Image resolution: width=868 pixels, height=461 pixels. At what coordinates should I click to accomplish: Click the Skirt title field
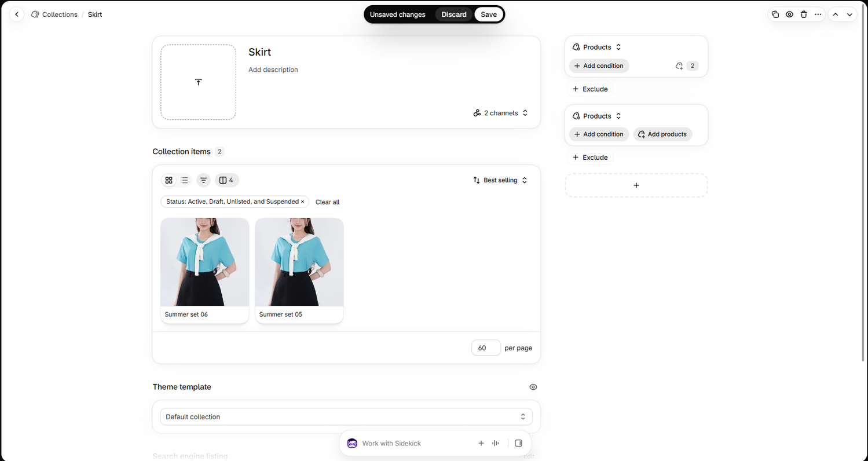(x=260, y=52)
